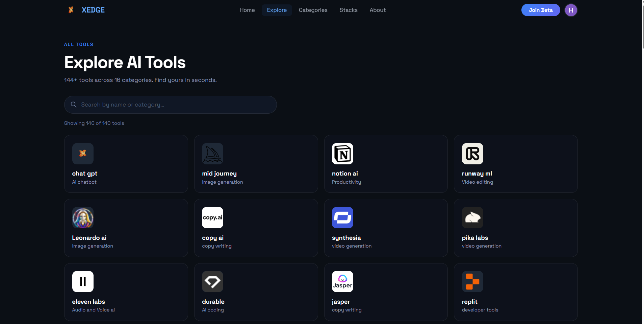Open the eleven labs logo icon
Image resolution: width=644 pixels, height=324 pixels.
tap(83, 281)
